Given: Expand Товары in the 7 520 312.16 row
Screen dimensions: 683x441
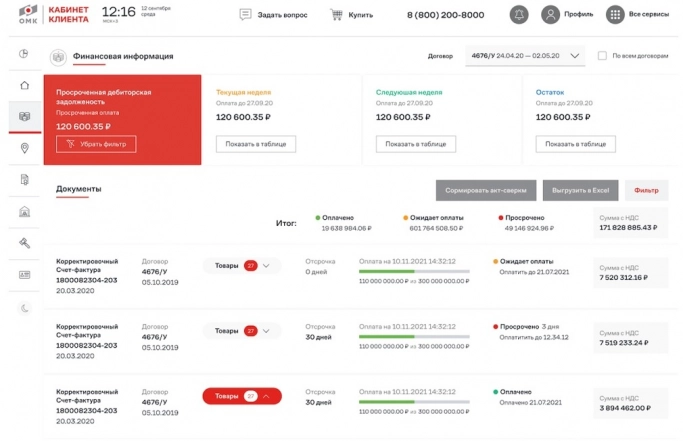Looking at the screenshot, I should tap(242, 265).
